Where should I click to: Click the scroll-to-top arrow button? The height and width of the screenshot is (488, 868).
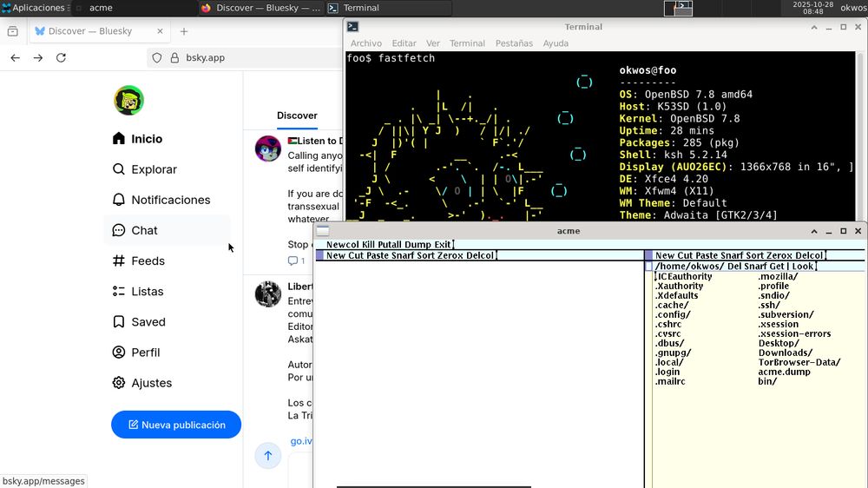point(268,455)
